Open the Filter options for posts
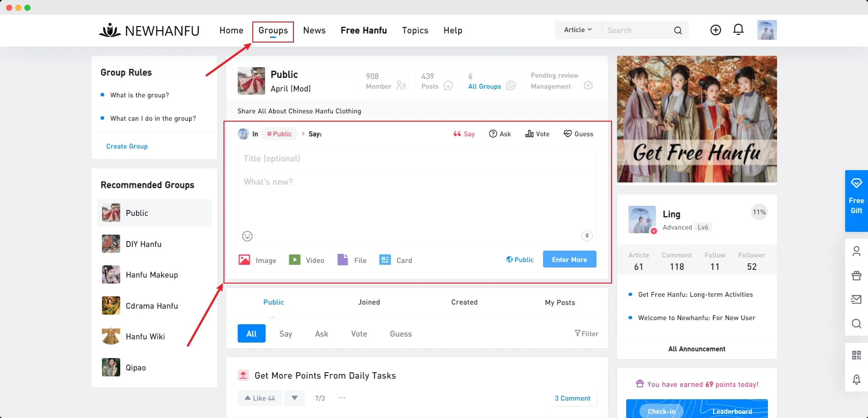The height and width of the screenshot is (418, 868). point(586,334)
